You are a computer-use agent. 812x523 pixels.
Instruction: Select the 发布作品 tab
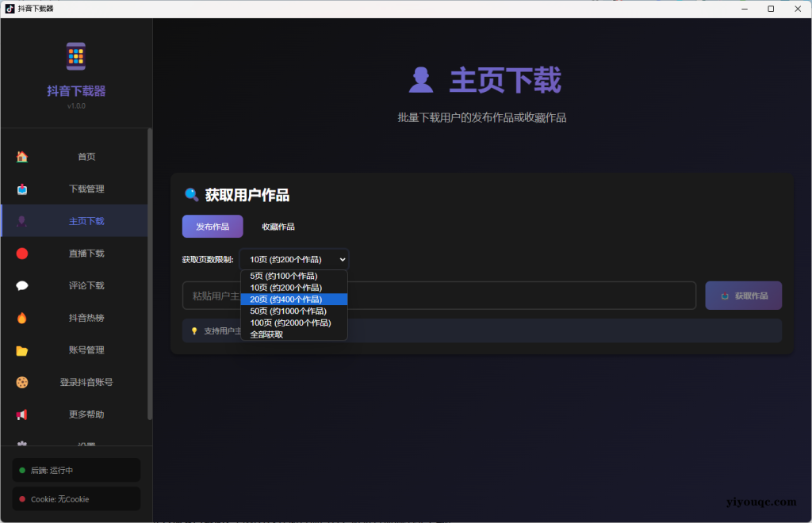[x=213, y=226]
